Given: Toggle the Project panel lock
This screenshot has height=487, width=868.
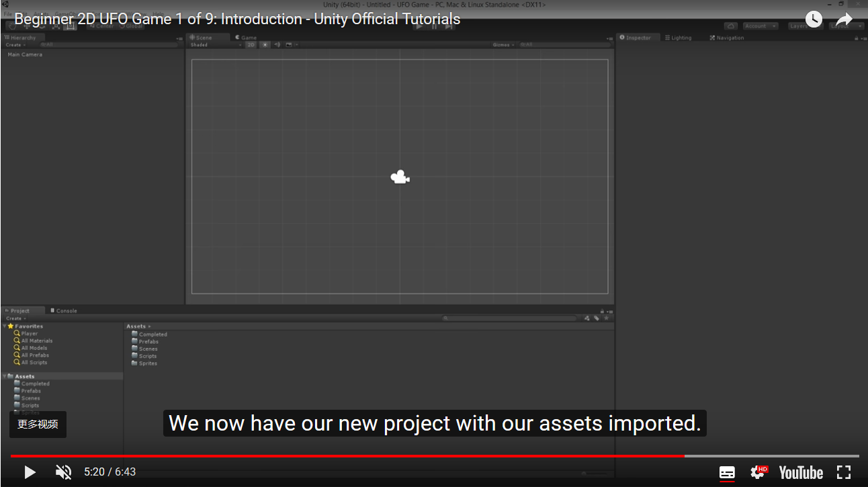Looking at the screenshot, I should [603, 311].
